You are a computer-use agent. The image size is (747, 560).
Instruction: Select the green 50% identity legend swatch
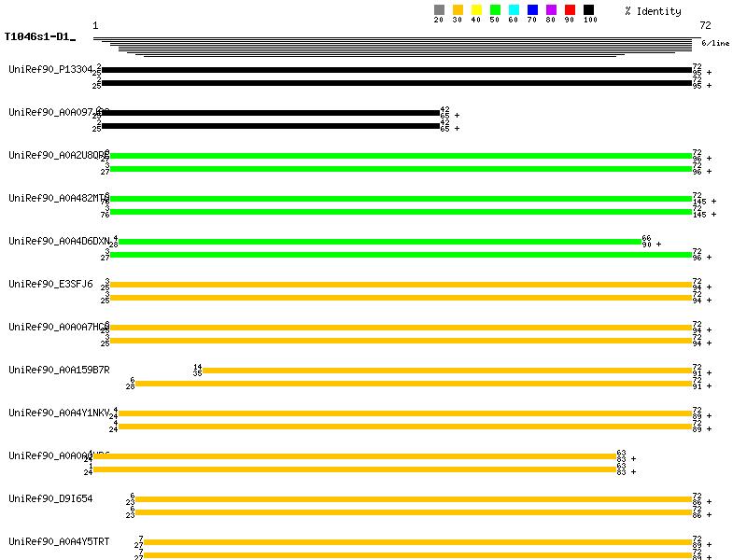(x=495, y=10)
